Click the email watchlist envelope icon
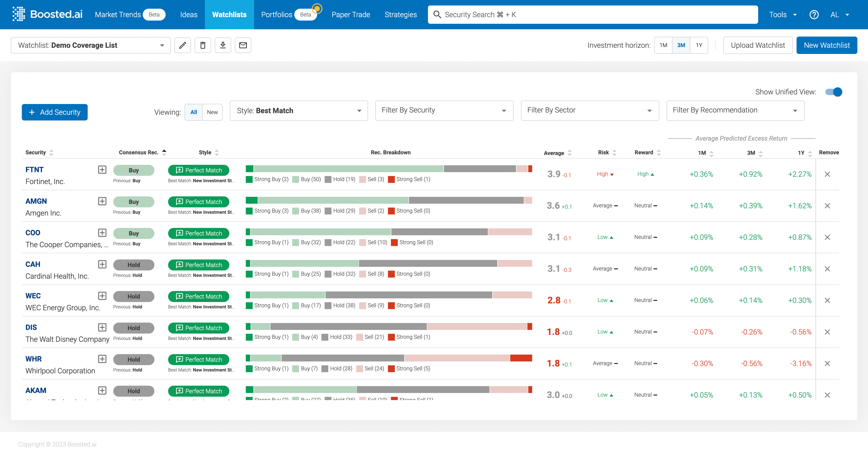Screen dimensions: 868x457 243,45
